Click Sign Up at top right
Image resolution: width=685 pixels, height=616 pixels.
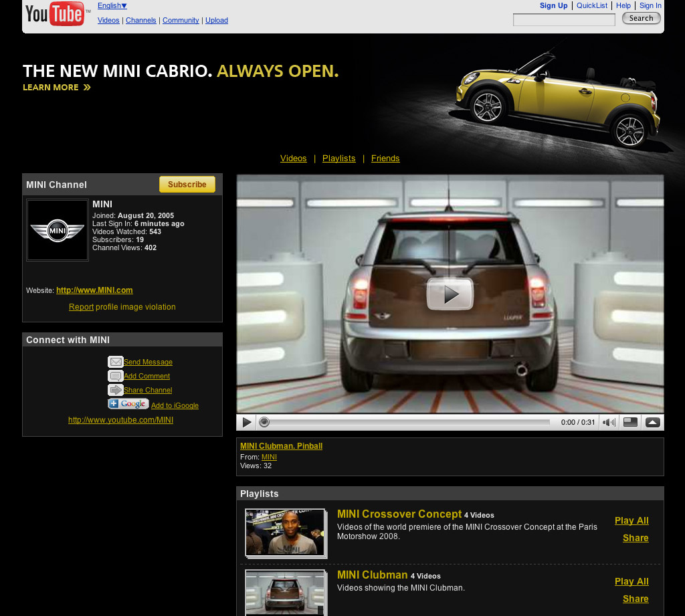[553, 5]
